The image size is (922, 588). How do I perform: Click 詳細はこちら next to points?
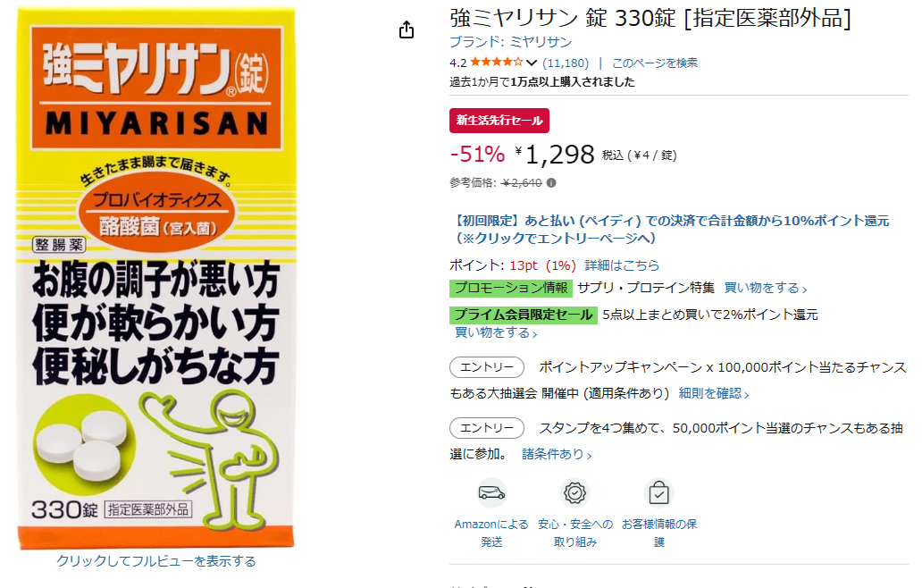[622, 265]
